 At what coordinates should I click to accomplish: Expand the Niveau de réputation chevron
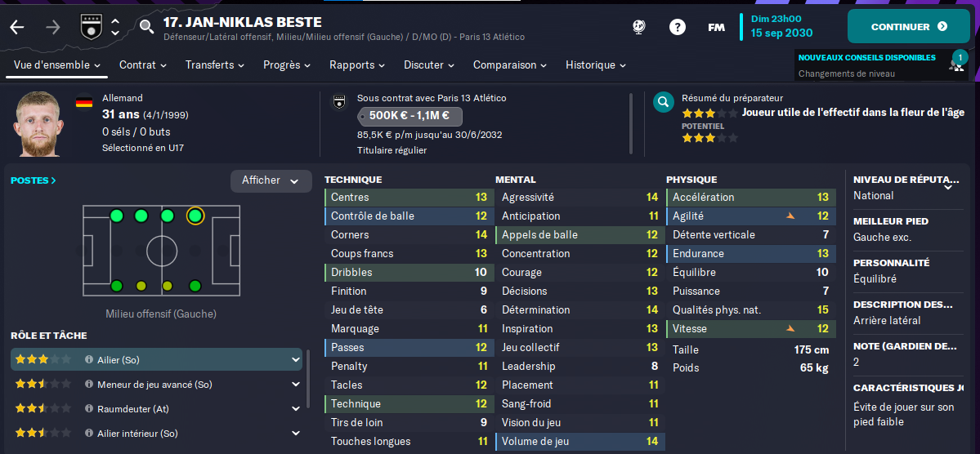tap(948, 186)
